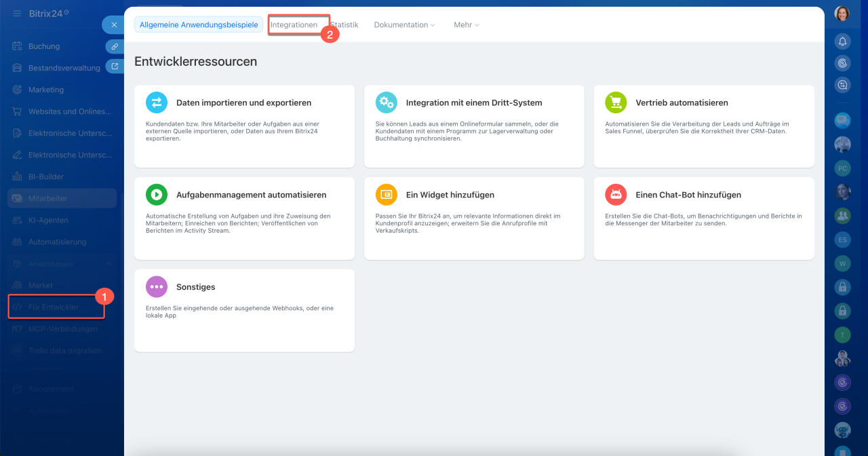
Task: Switch to the Integrationen tab
Action: point(294,24)
